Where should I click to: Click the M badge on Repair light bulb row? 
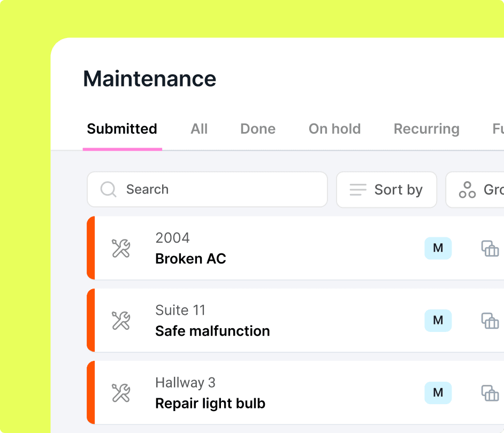pyautogui.click(x=438, y=392)
